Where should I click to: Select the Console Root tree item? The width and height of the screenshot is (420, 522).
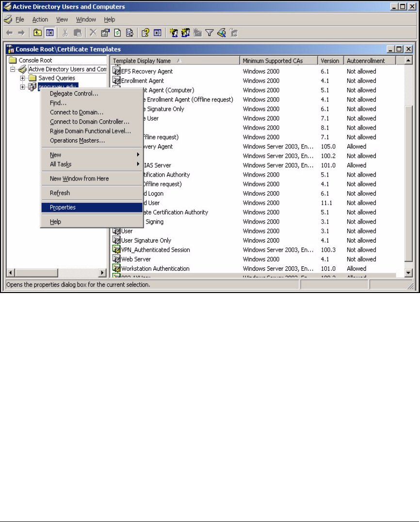35,60
